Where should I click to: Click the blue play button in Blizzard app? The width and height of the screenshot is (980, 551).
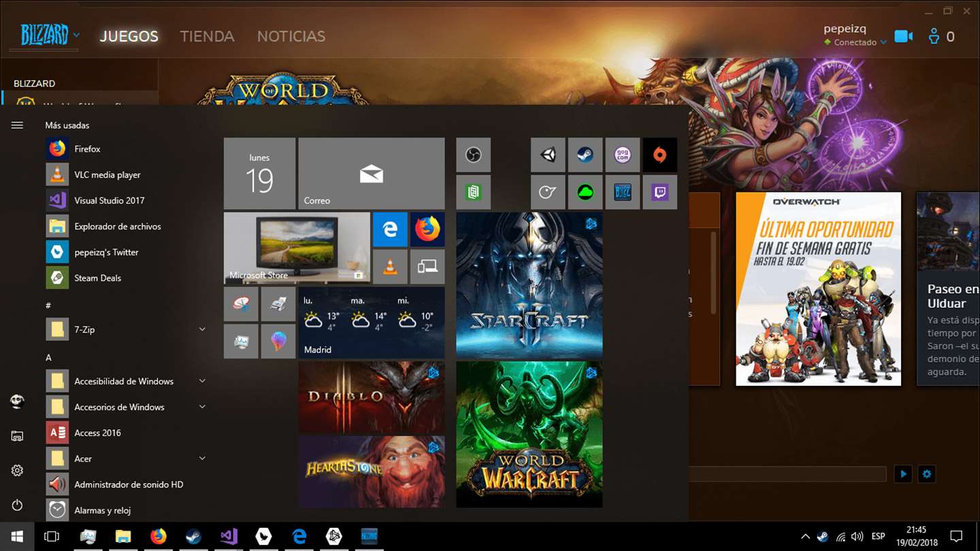pyautogui.click(x=903, y=474)
